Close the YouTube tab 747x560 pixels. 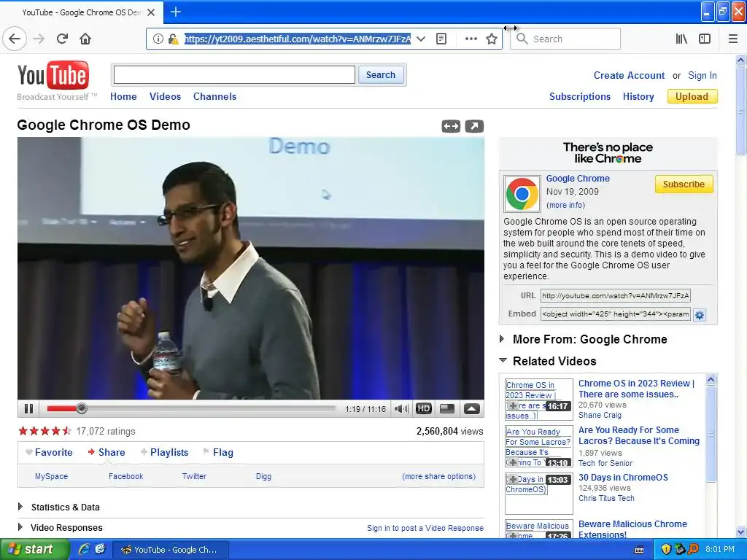(x=151, y=12)
